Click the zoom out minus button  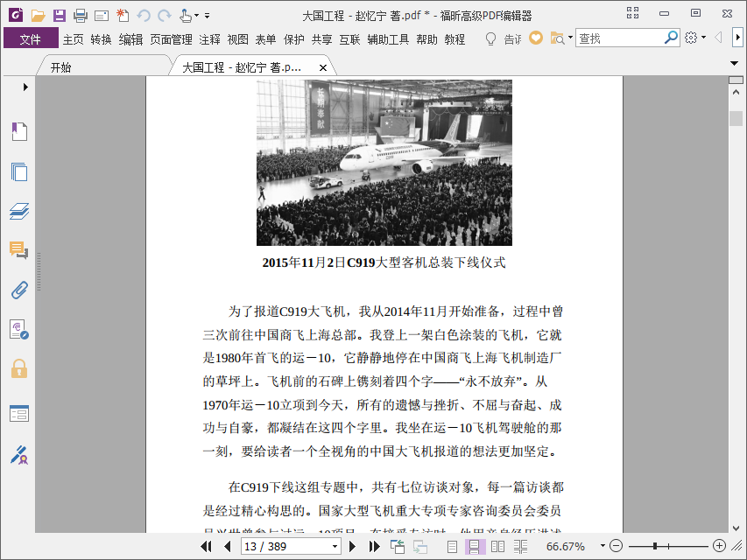point(616,546)
